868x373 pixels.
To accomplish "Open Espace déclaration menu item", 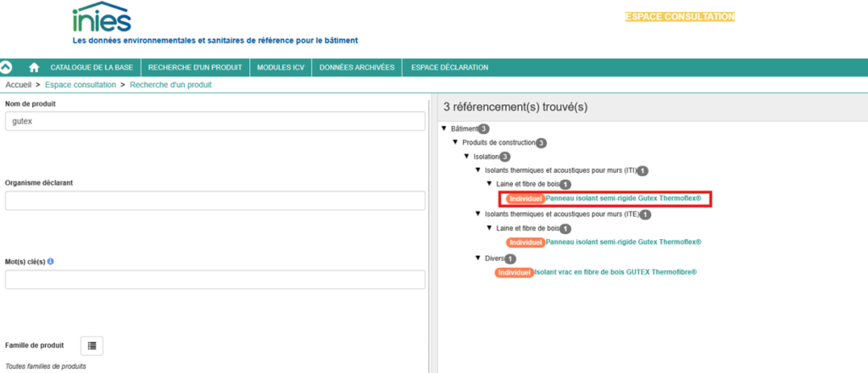I will coord(449,68).
